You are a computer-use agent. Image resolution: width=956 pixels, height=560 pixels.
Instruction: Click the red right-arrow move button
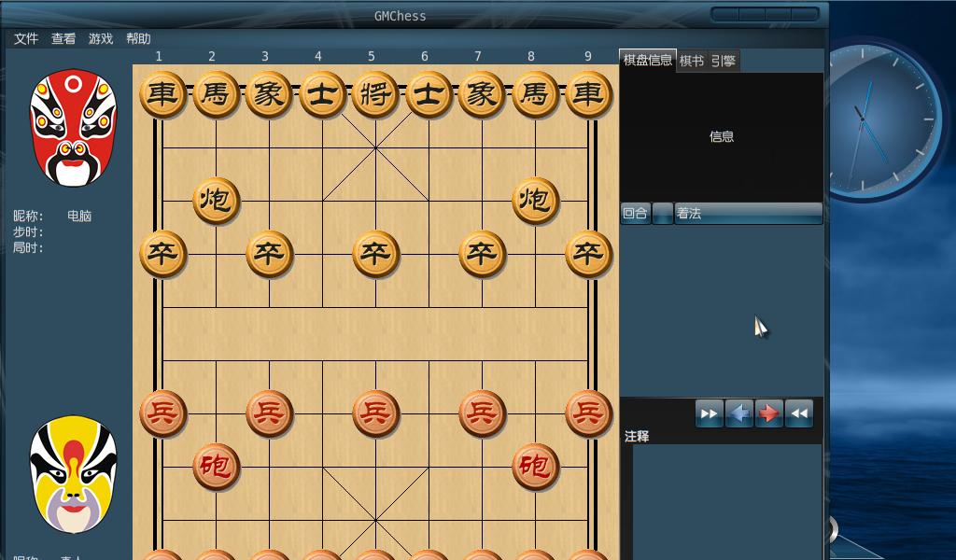click(769, 413)
